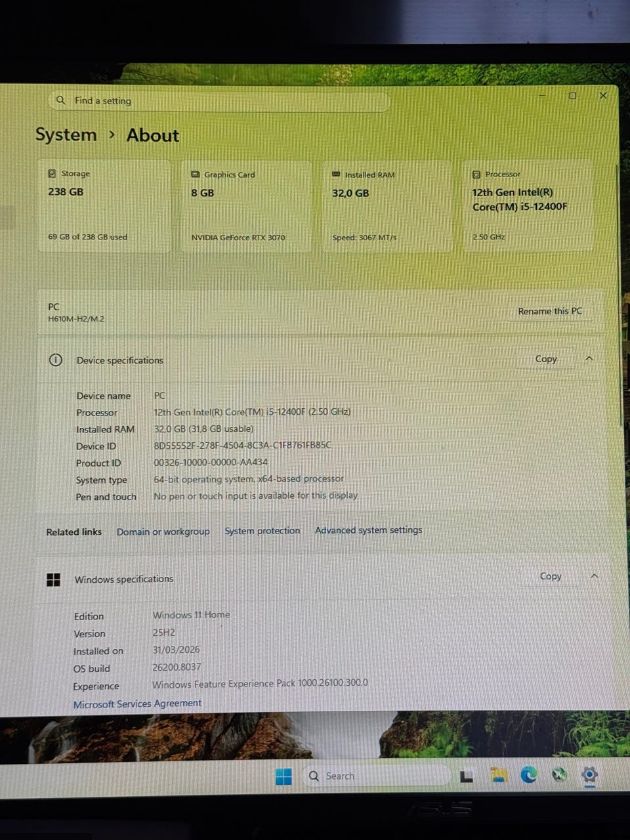630x840 pixels.
Task: Click the Device specifications info icon
Action: [56, 360]
